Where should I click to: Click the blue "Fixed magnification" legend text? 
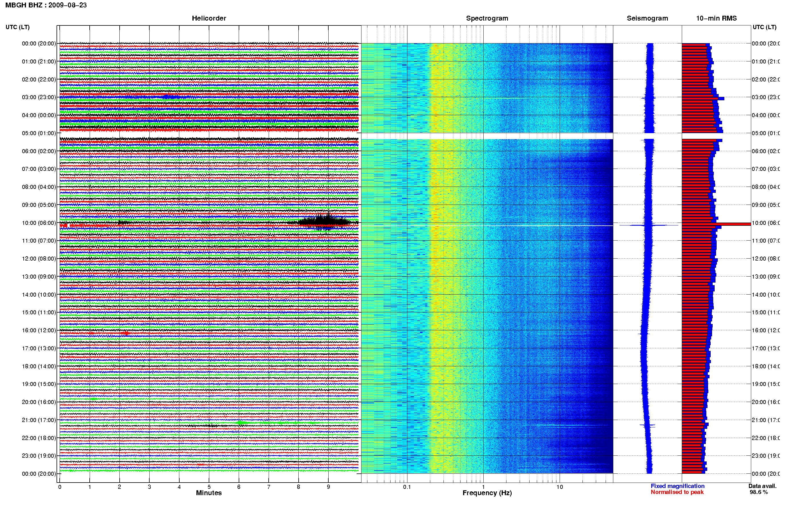(678, 486)
